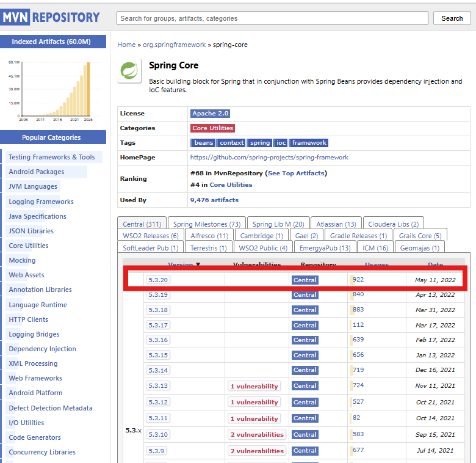Open the 883 usages link for 5.3.18
Screen dimensions: 476x463
click(x=358, y=309)
